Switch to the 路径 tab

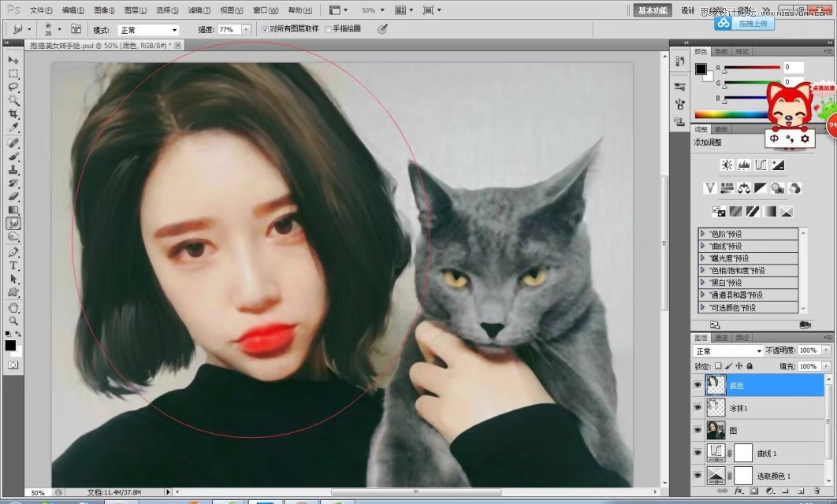(742, 338)
